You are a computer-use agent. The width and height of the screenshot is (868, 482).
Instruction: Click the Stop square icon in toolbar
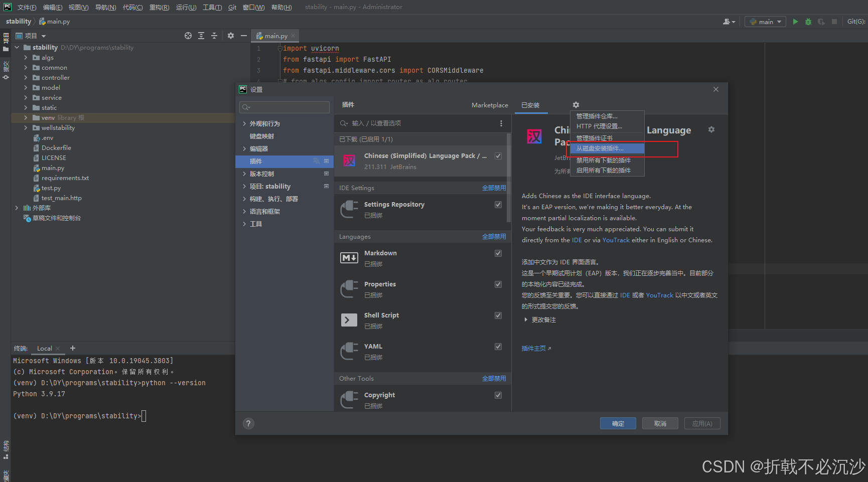point(834,22)
